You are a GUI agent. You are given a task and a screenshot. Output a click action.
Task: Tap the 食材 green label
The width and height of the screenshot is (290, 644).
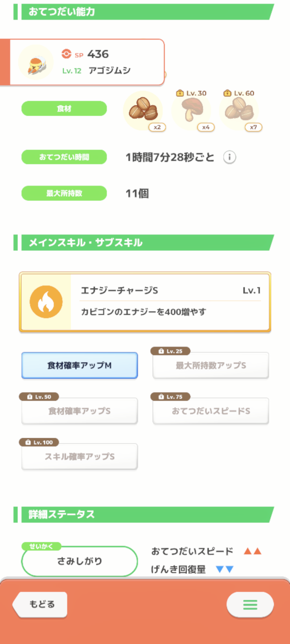tap(64, 109)
